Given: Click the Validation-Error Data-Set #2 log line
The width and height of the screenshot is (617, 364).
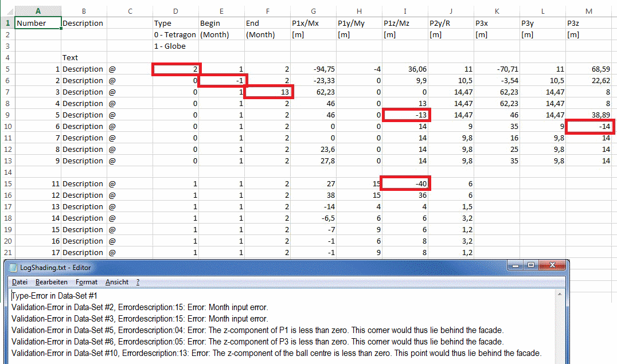Looking at the screenshot, I should coord(140,307).
